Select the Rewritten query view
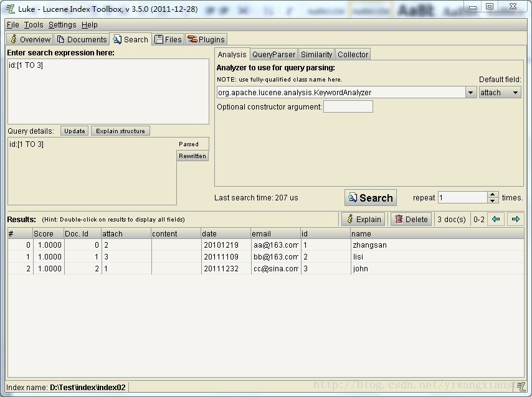Screen dimensions: 532x397 192,156
